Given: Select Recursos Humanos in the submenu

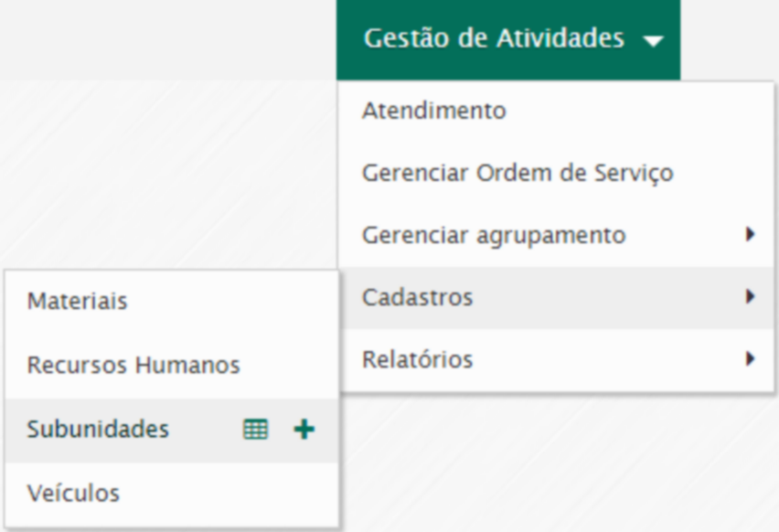Looking at the screenshot, I should 133,366.
